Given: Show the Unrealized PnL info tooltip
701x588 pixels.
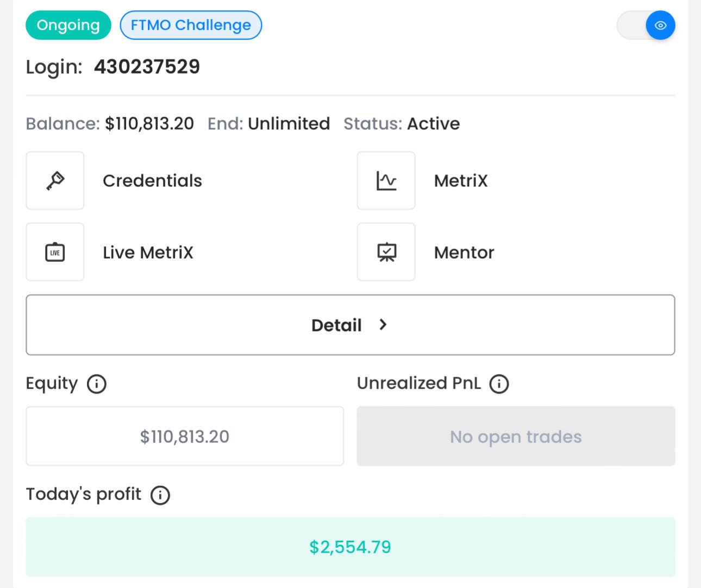Looking at the screenshot, I should [x=499, y=384].
